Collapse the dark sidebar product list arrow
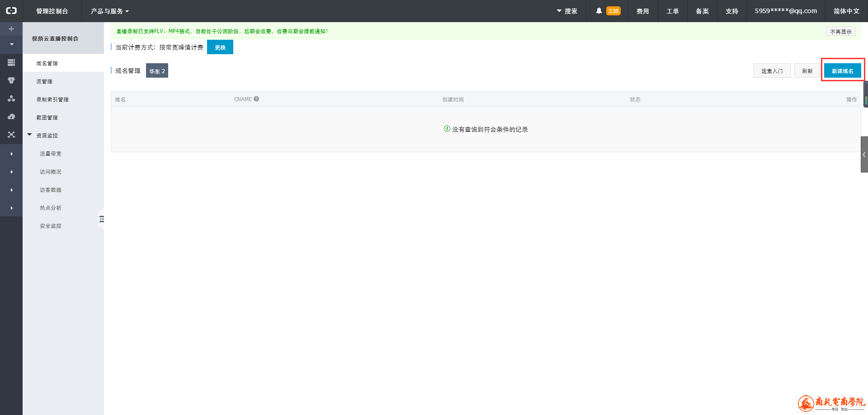Screen dimensions: 868x415 tap(11, 44)
